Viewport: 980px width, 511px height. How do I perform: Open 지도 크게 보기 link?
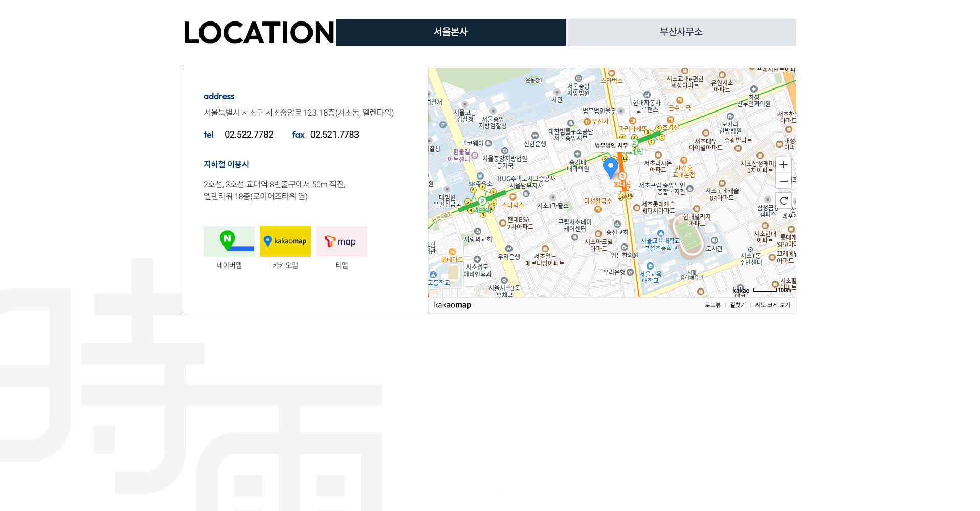point(772,305)
